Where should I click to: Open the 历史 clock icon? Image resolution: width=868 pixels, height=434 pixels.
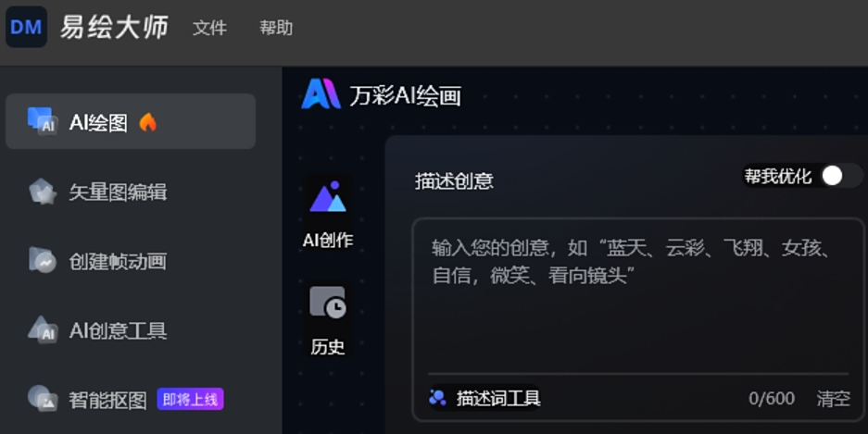click(328, 302)
